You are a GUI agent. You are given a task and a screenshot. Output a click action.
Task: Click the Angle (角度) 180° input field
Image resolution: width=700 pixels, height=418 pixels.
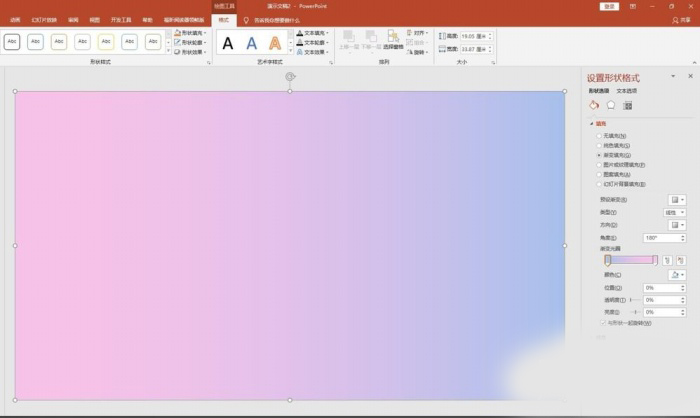pos(661,238)
